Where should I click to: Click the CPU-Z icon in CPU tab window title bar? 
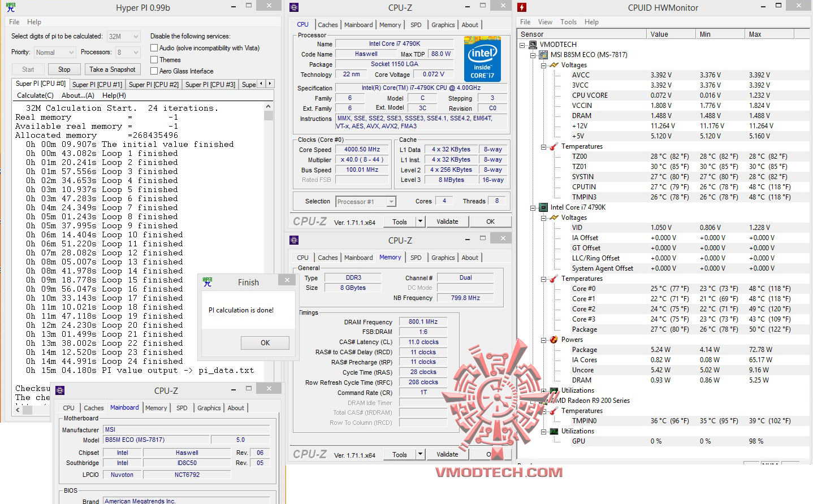coord(294,7)
